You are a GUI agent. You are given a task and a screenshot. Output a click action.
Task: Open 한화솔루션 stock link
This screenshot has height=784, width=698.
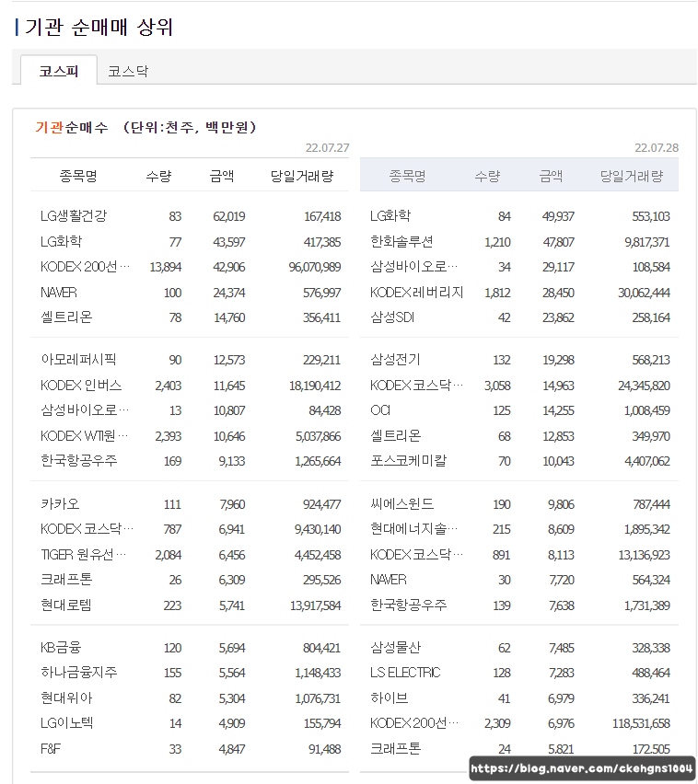pyautogui.click(x=401, y=242)
